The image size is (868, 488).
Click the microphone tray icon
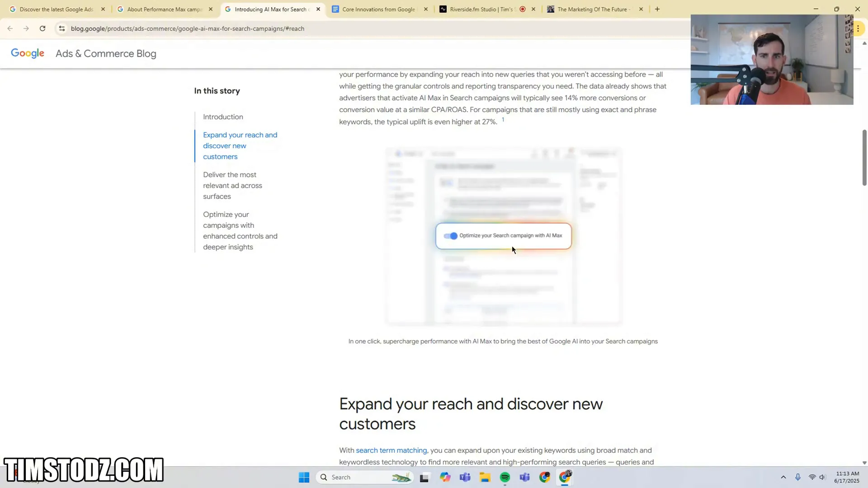(x=798, y=477)
